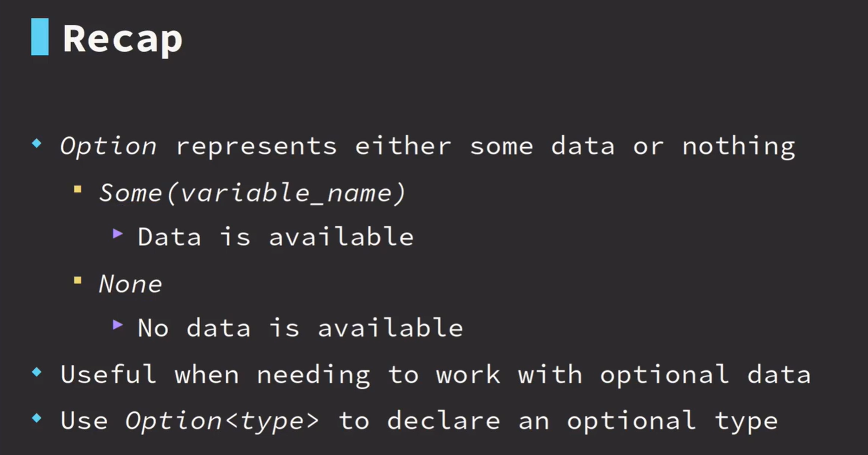Screen dimensions: 868x455
Task: Click the diamond bullet before "Use Option<type>"
Action: [x=37, y=418]
